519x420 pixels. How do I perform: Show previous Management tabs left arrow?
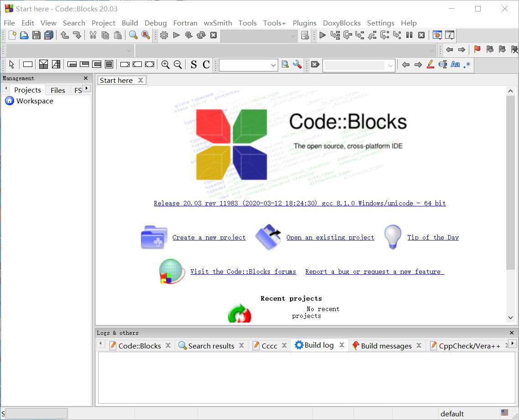tap(5, 88)
